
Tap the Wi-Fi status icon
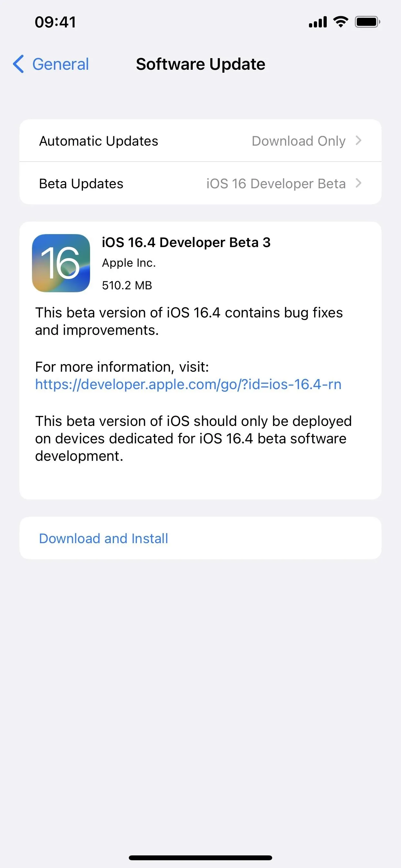pos(341,22)
